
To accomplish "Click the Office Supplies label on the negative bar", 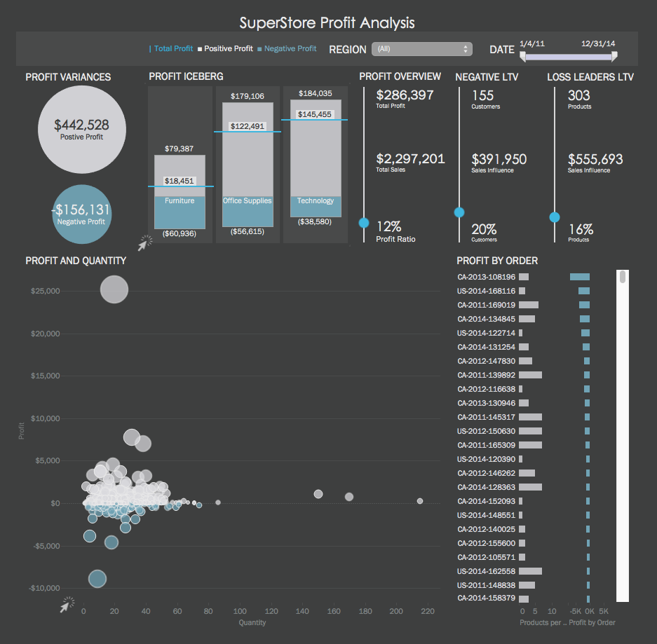I will tap(248, 200).
